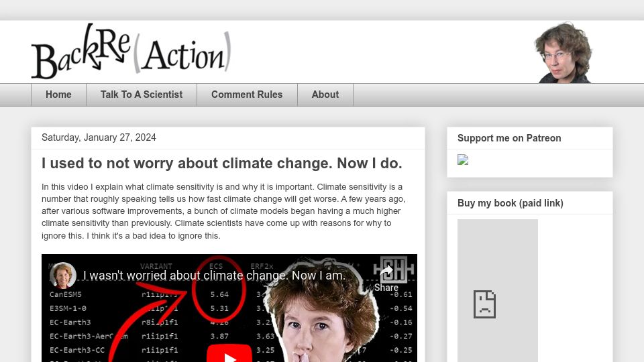Open the Talk To A Scientist page

[142, 95]
